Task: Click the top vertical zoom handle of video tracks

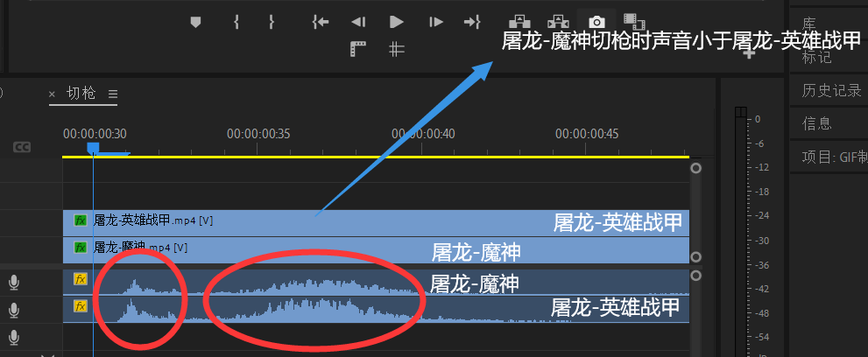Action: pos(695,167)
